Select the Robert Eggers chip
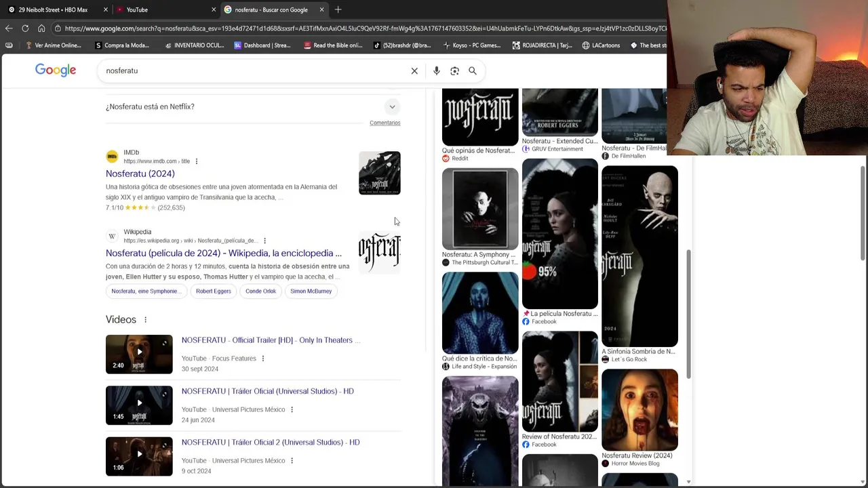The image size is (868, 488). point(214,291)
